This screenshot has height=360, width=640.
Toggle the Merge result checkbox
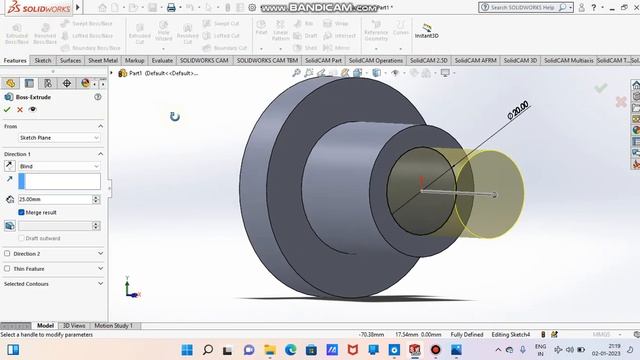click(21, 212)
